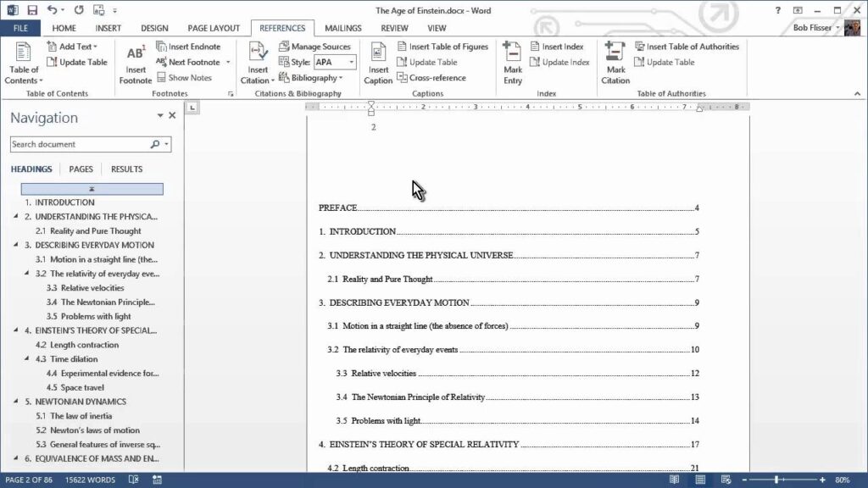
Task: Open spelling check from the status bar
Action: tap(133, 480)
